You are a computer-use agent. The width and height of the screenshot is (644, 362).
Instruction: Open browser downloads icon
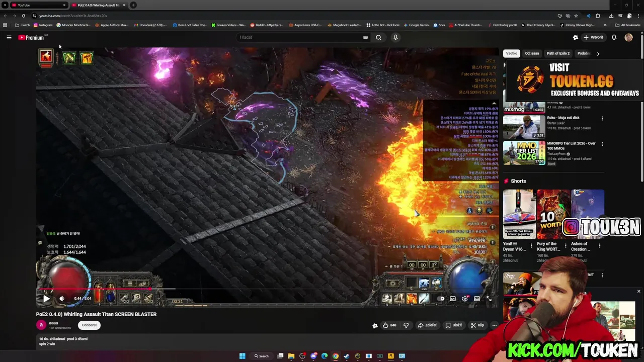[x=611, y=16]
